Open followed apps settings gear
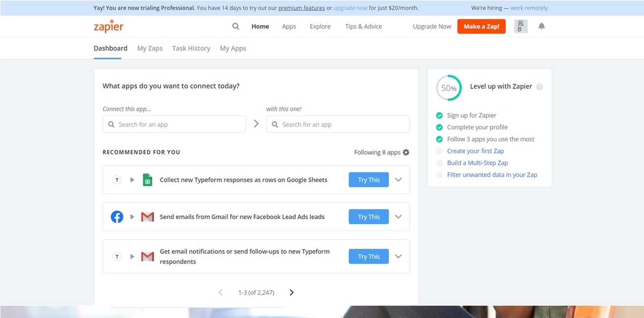Image resolution: width=644 pixels, height=318 pixels. pos(406,153)
